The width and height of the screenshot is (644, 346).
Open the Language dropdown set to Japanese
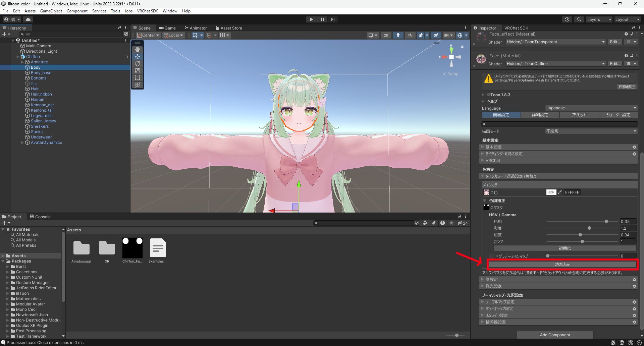[x=591, y=108]
